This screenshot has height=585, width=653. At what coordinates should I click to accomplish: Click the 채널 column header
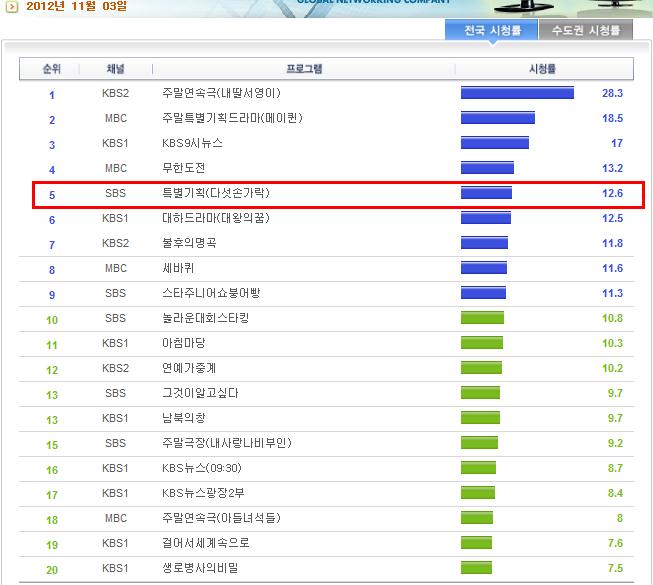coord(115,69)
